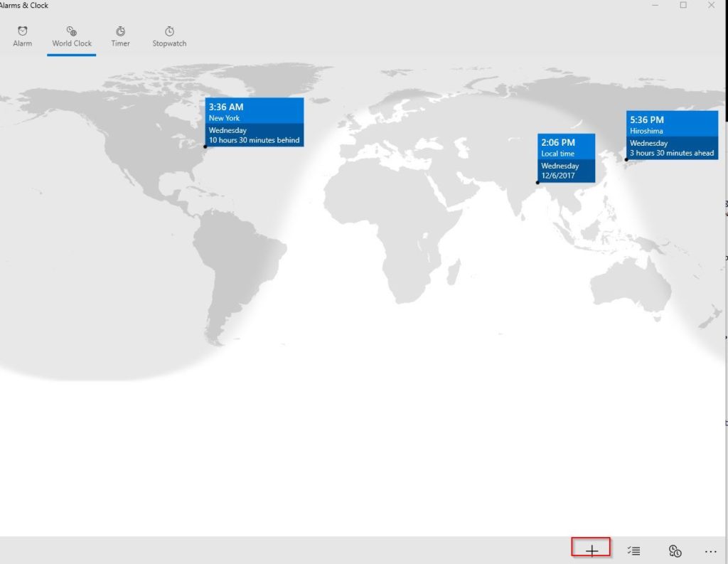The height and width of the screenshot is (564, 728).
Task: Click the 3:36 AM time text
Action: coord(225,107)
